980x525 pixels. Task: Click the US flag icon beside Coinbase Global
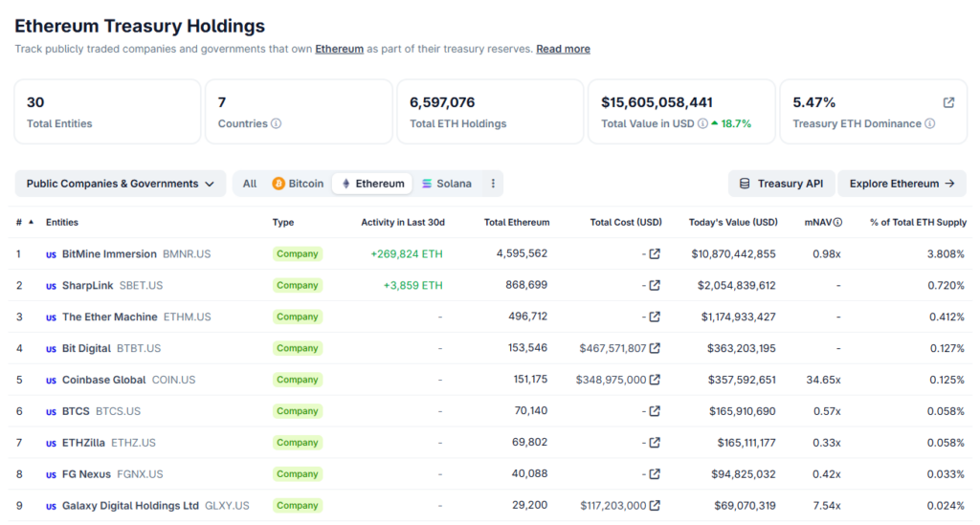coord(52,381)
